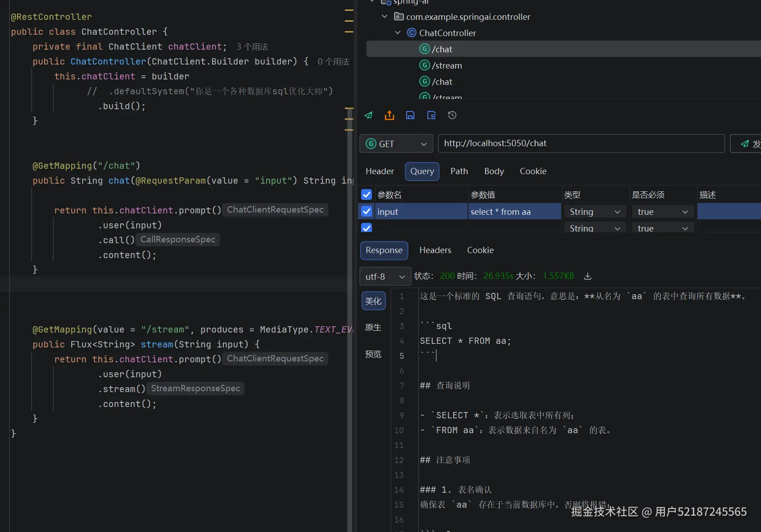
Task: Click response line 'SELECT * FROM aa;'
Action: (x=465, y=341)
